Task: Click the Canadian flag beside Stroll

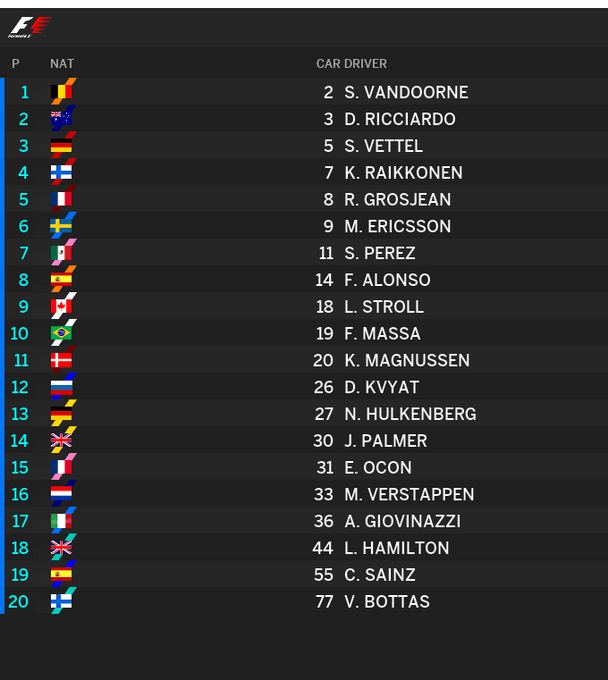Action: [61, 307]
